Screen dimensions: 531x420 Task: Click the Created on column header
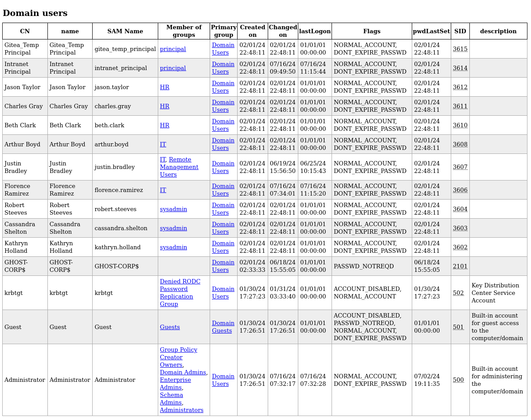click(x=252, y=31)
